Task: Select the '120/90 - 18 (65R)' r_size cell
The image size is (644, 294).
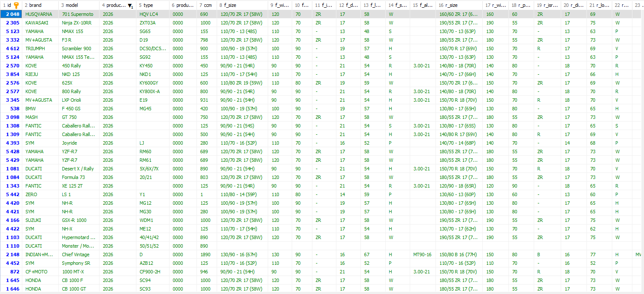Action: [x=460, y=186]
